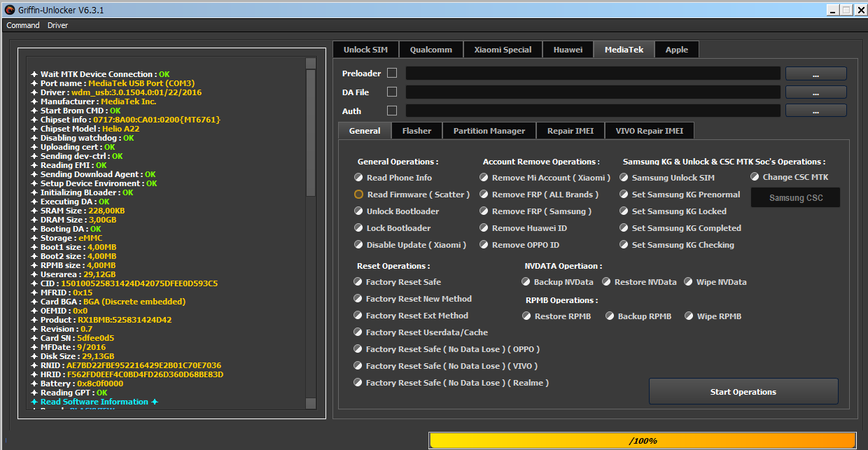868x450 pixels.
Task: Select Wipe NVData option
Action: coord(715,282)
